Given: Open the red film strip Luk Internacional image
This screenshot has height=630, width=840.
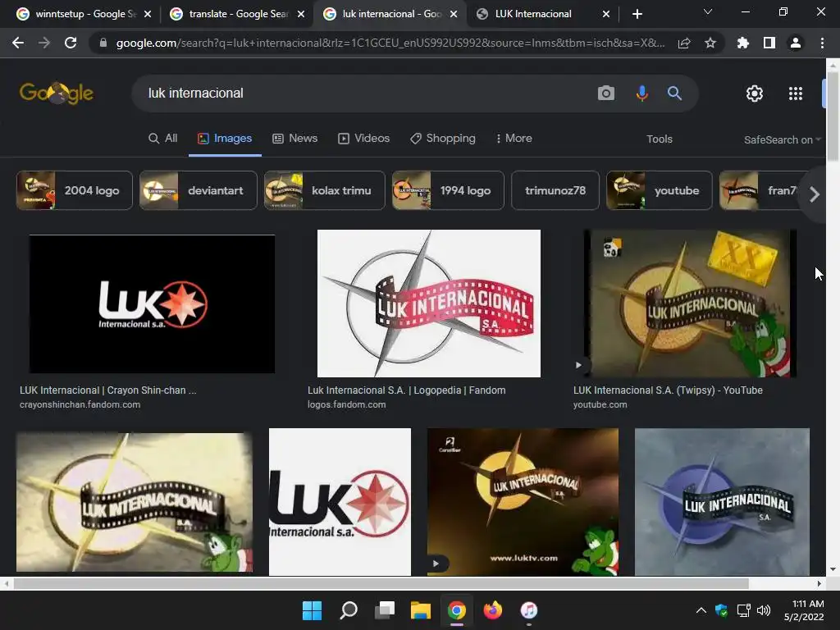Looking at the screenshot, I should 428,304.
